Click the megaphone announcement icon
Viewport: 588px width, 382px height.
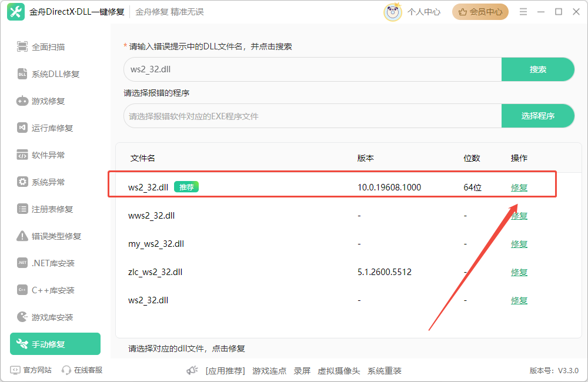coord(192,370)
